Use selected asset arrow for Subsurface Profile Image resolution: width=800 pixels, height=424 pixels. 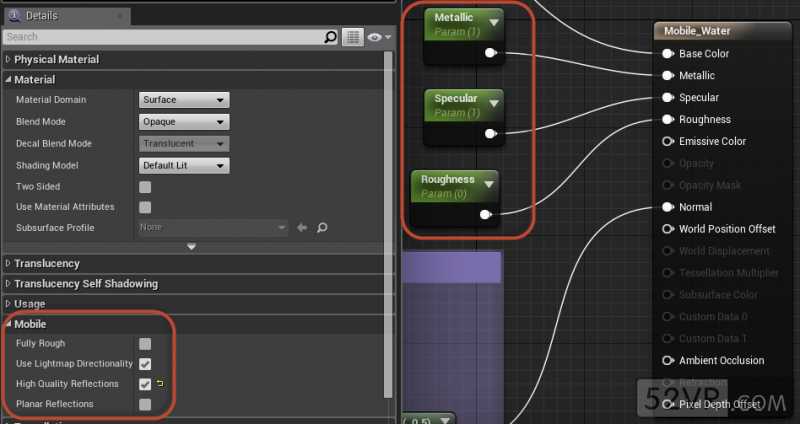pos(302,228)
